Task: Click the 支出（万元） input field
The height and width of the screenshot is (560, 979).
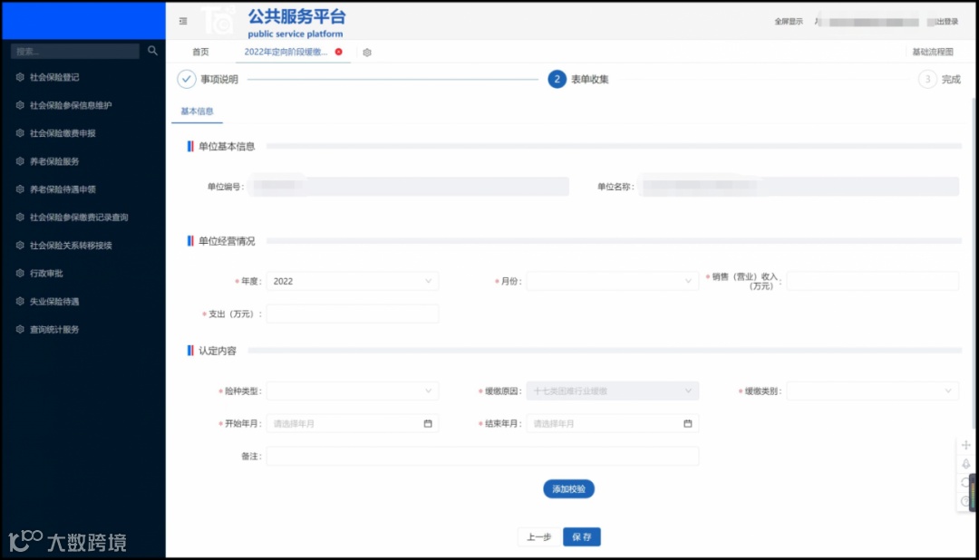Action: point(352,314)
